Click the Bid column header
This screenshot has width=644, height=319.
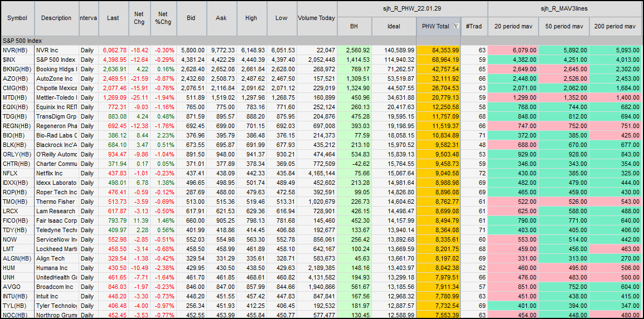[191, 18]
